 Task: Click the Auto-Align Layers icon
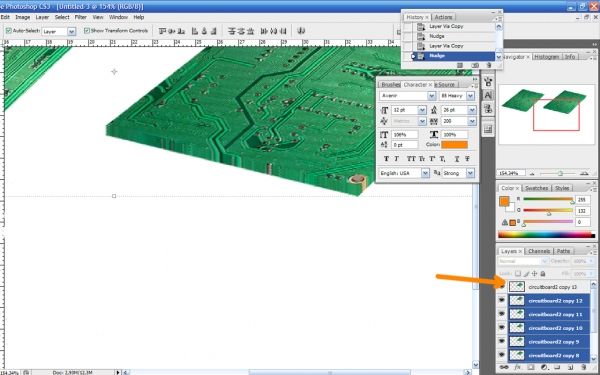pos(301,31)
